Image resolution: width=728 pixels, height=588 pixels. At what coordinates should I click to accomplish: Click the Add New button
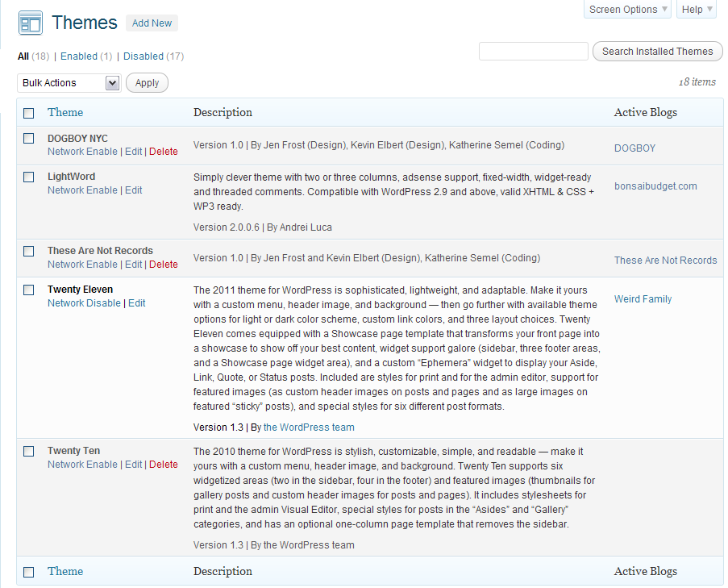[152, 23]
